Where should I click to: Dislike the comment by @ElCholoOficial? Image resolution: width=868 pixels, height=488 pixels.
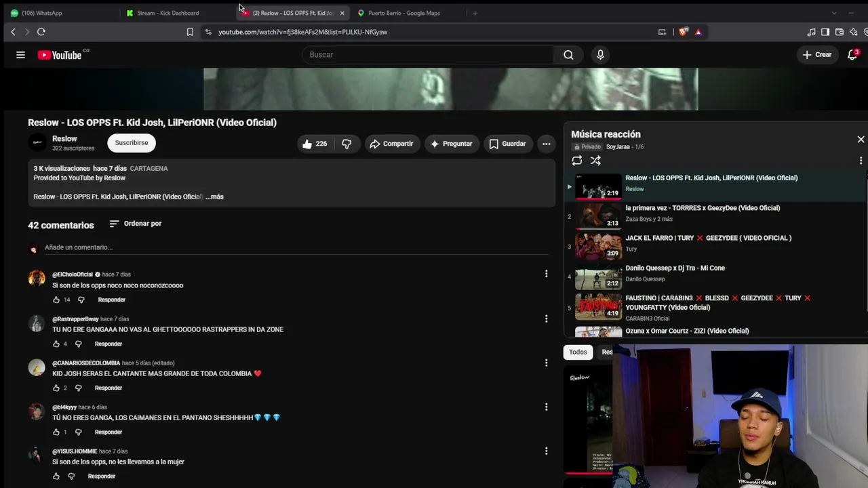pyautogui.click(x=81, y=300)
